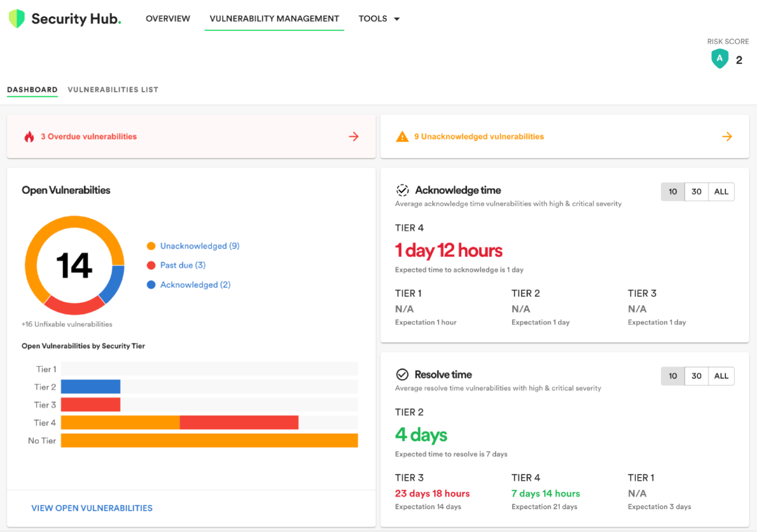The height and width of the screenshot is (532, 757).
Task: Click the Resolve time checkmark circle icon
Action: [402, 375]
